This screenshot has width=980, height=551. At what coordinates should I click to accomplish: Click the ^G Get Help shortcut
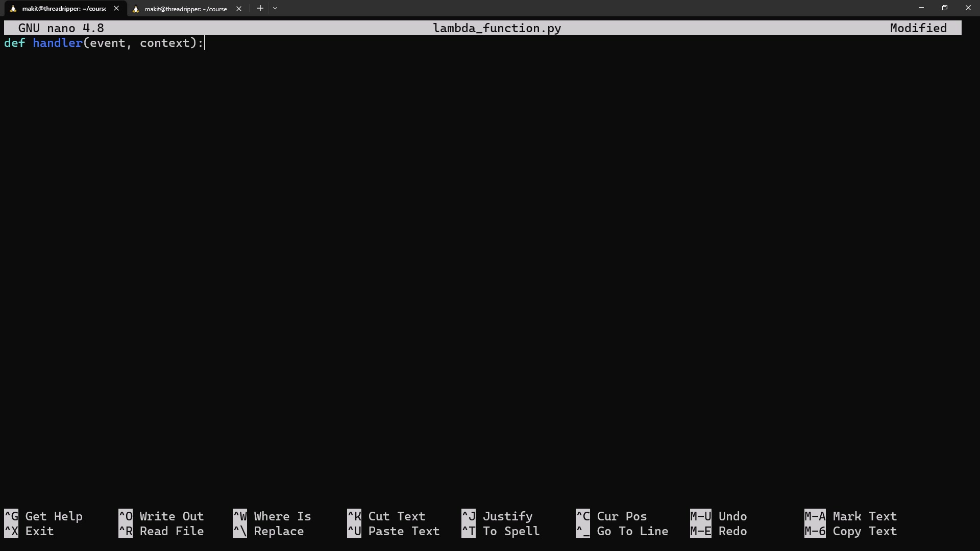pyautogui.click(x=43, y=516)
